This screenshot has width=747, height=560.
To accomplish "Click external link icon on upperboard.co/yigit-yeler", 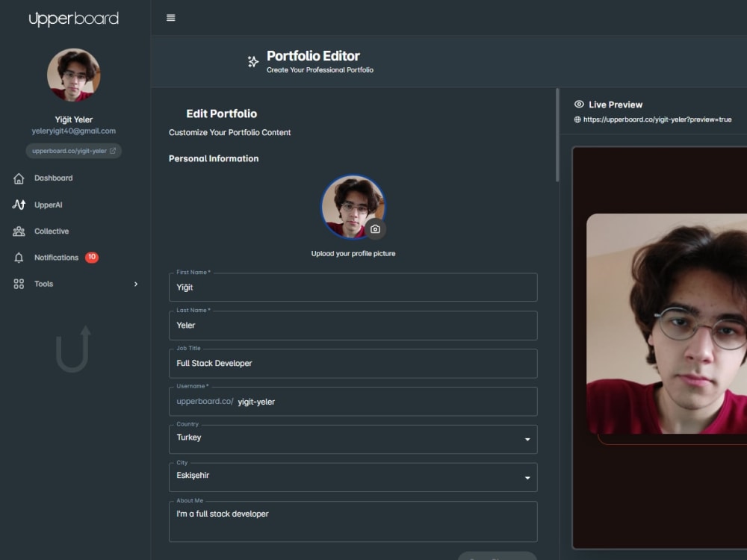I will tap(113, 151).
